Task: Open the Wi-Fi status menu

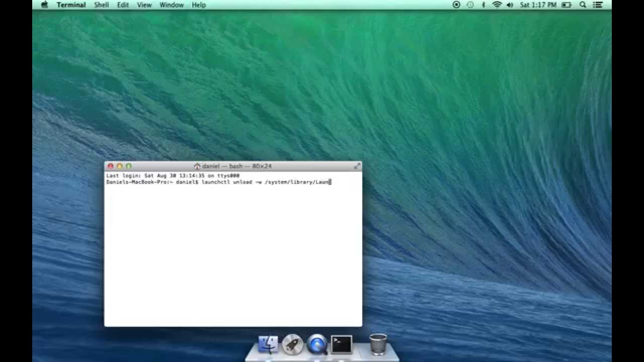Action: pos(497,5)
